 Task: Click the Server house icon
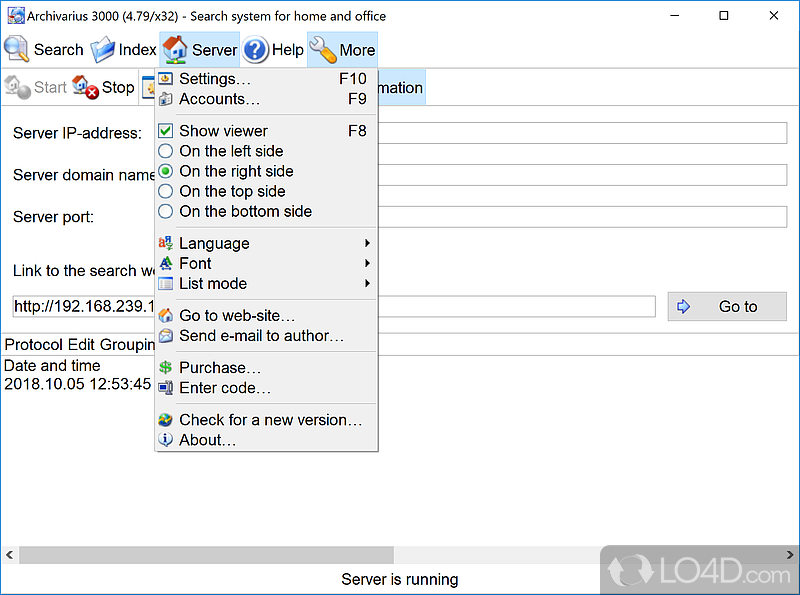tap(175, 49)
